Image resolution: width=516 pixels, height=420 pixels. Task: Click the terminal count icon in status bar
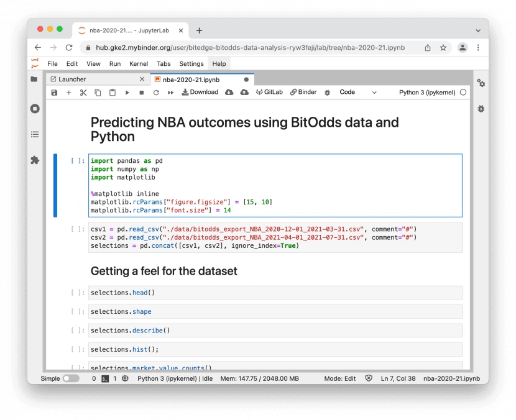click(x=105, y=378)
